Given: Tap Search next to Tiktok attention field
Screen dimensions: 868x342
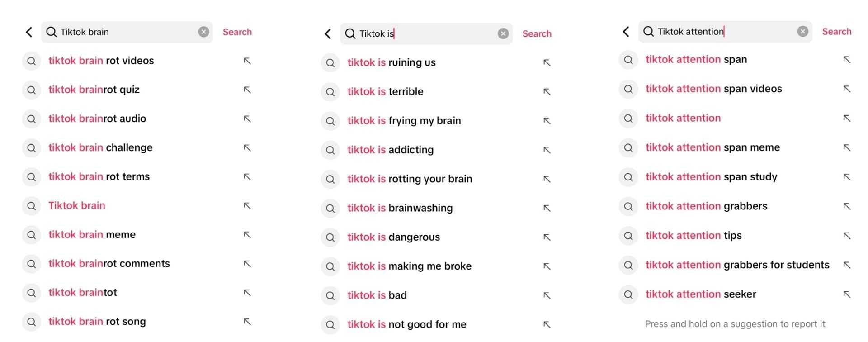Looking at the screenshot, I should pyautogui.click(x=837, y=31).
